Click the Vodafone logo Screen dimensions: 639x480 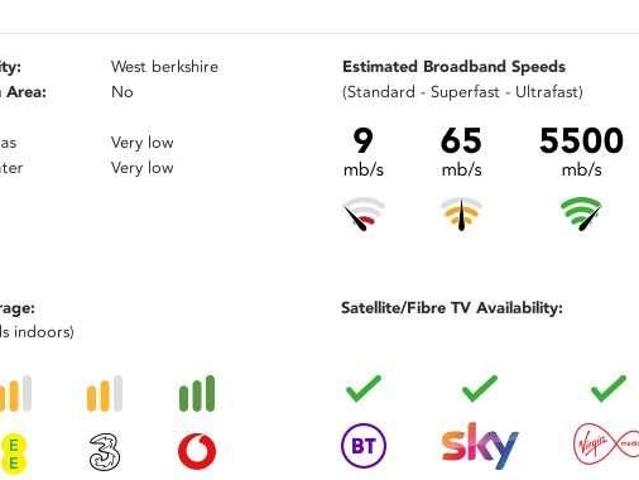(x=197, y=451)
